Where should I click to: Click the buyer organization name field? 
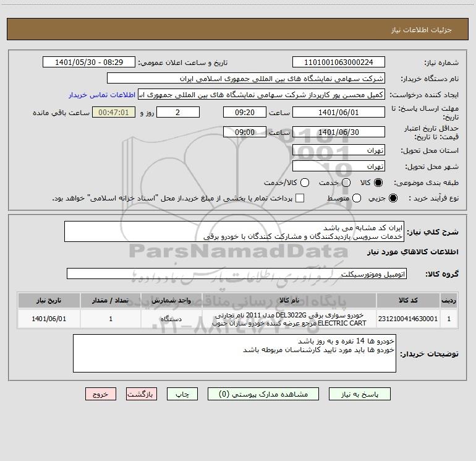(246, 78)
